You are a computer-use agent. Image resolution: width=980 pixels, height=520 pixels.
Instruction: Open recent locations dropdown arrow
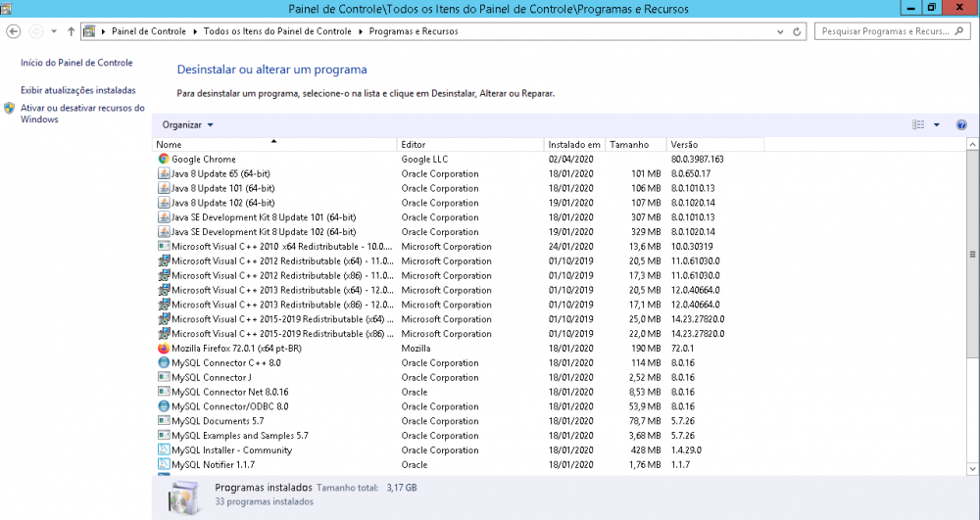click(54, 31)
